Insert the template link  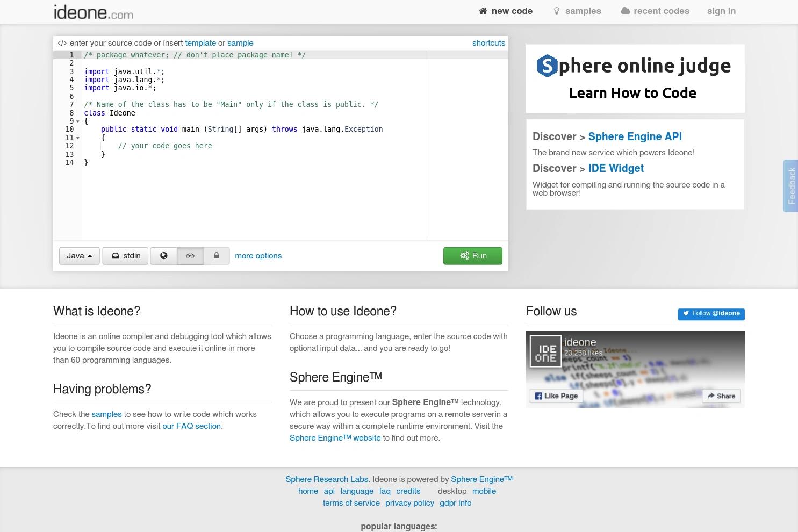click(200, 43)
